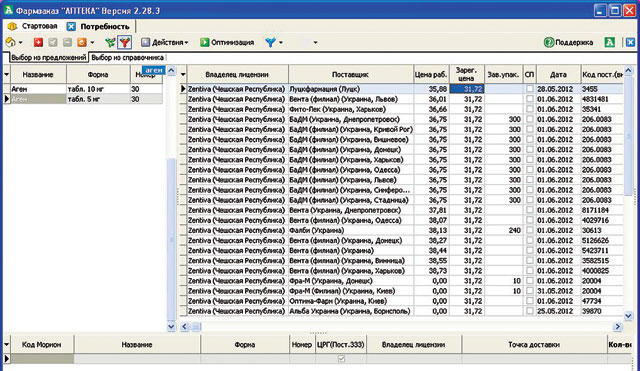640x371 pixels.
Task: Tick the СП checkbox for БаДМ Днепропетровск
Action: click(x=529, y=119)
